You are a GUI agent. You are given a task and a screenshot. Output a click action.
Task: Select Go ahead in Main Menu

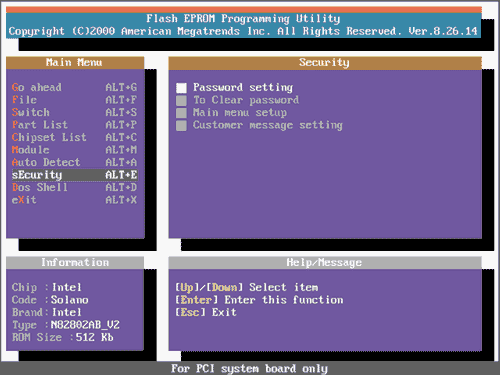75,87
